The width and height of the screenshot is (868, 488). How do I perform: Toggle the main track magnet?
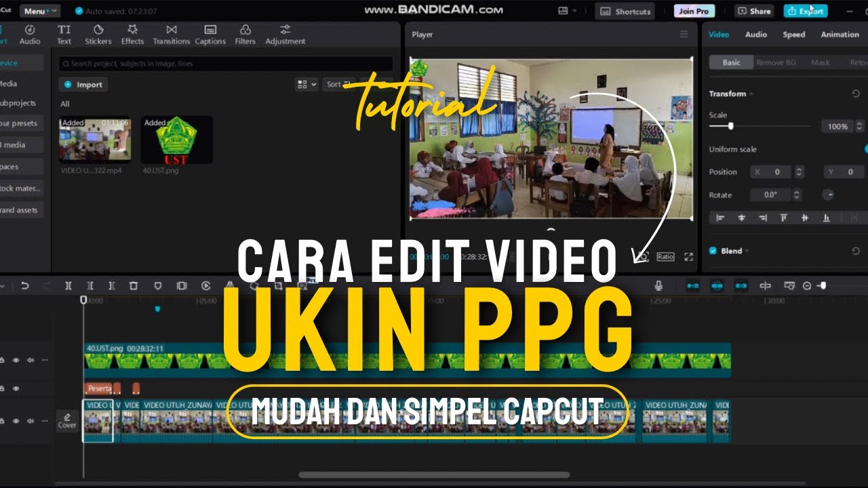click(692, 286)
